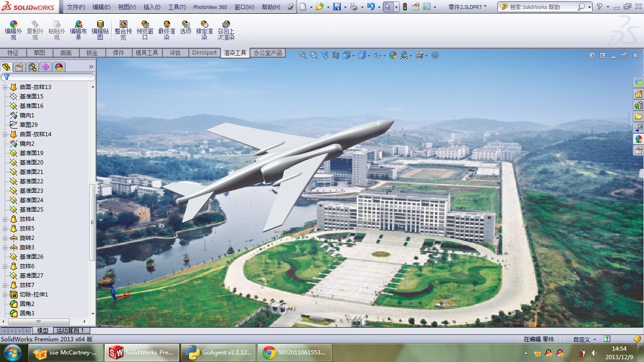Open FeatureManager design tree tab

6,67
